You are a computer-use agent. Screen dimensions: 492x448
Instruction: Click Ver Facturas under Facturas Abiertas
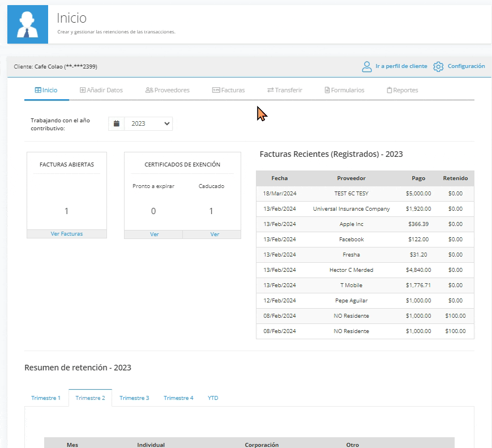tap(67, 234)
